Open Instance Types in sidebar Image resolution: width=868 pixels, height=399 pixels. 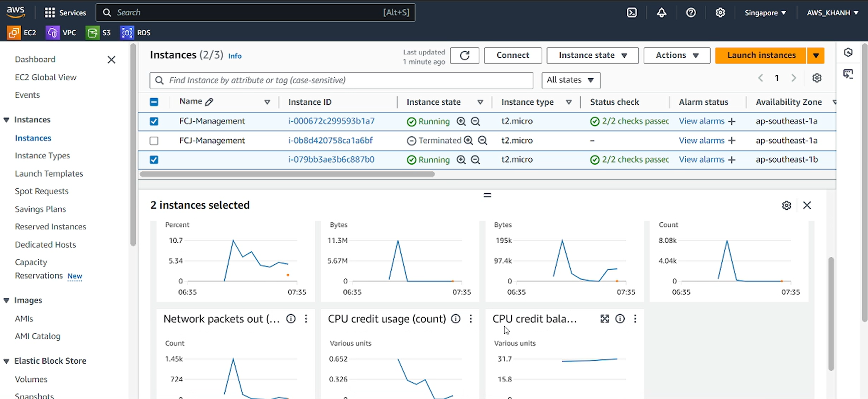click(x=42, y=156)
